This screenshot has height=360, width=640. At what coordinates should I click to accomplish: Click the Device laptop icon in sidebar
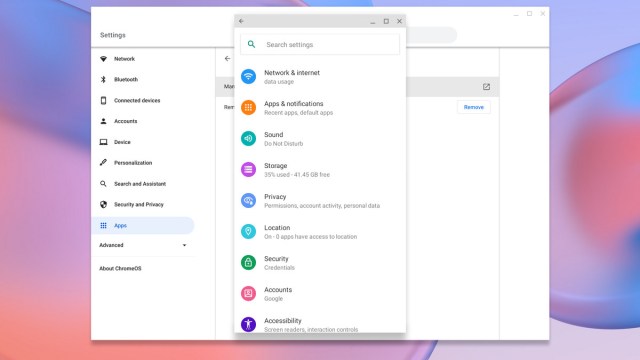point(103,142)
